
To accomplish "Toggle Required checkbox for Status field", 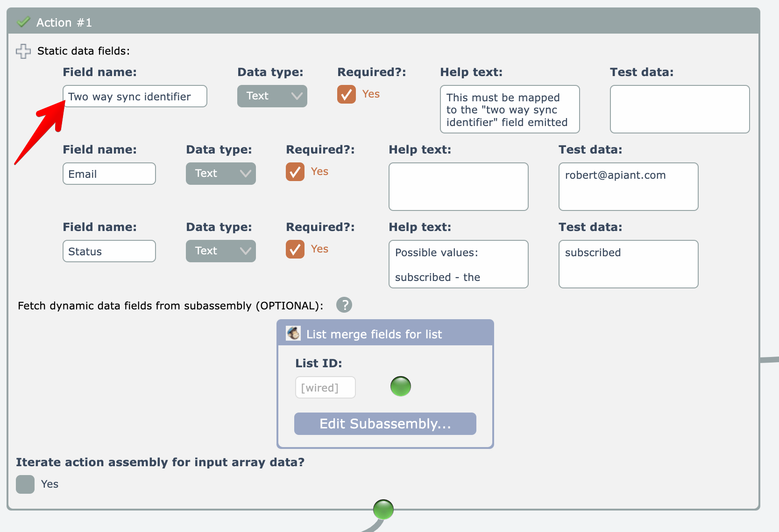I will click(x=295, y=249).
